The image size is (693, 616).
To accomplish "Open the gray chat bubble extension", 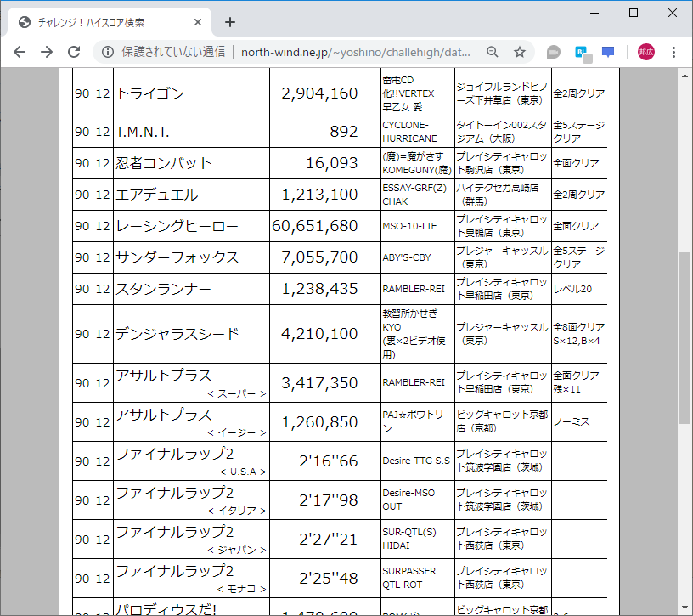I will pyautogui.click(x=554, y=52).
